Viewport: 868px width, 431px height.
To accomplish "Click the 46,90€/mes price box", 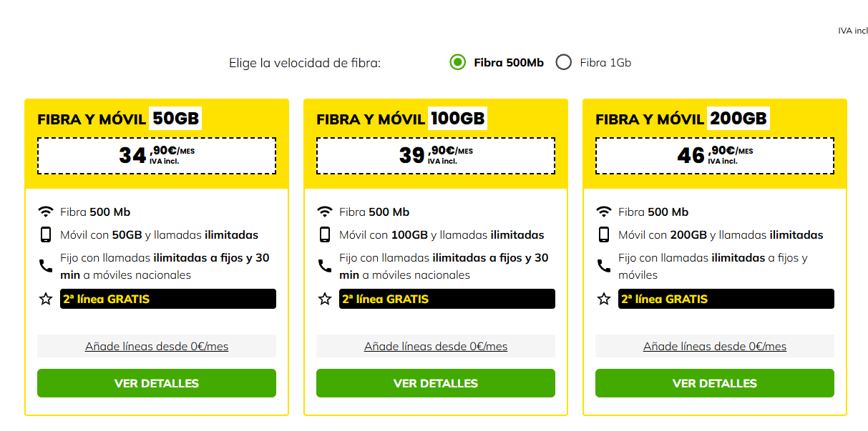I will coord(715,155).
